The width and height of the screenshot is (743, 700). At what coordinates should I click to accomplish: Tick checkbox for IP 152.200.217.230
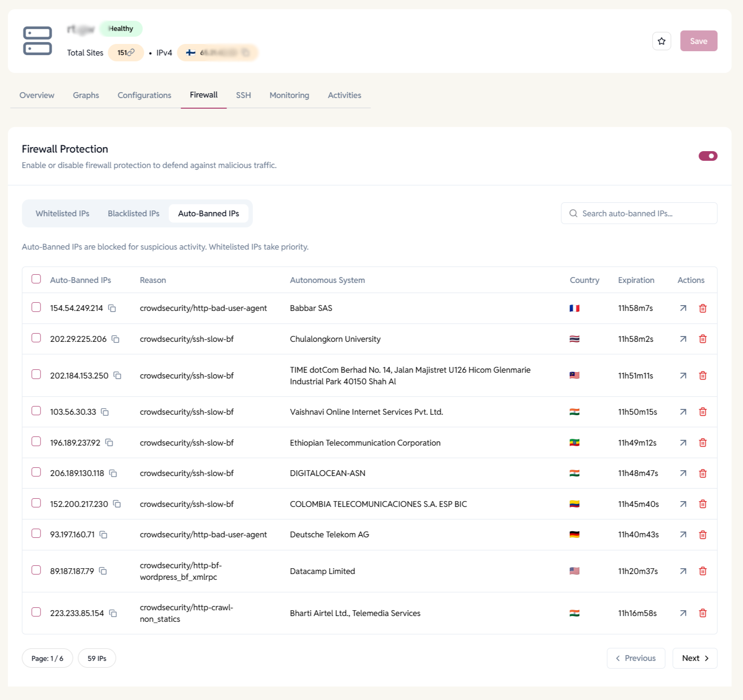click(36, 503)
